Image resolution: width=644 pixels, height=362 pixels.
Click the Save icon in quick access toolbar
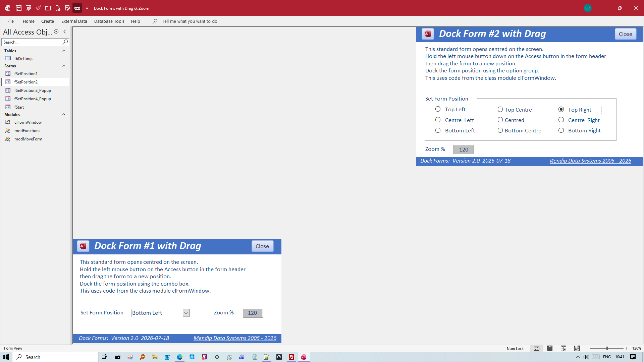(x=19, y=8)
